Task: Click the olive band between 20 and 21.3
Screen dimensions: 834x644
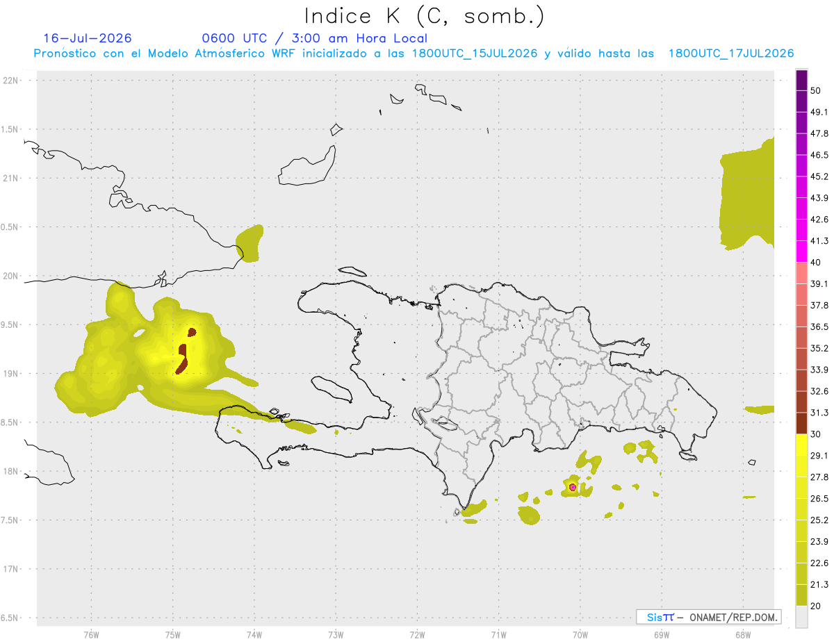Action: click(801, 595)
